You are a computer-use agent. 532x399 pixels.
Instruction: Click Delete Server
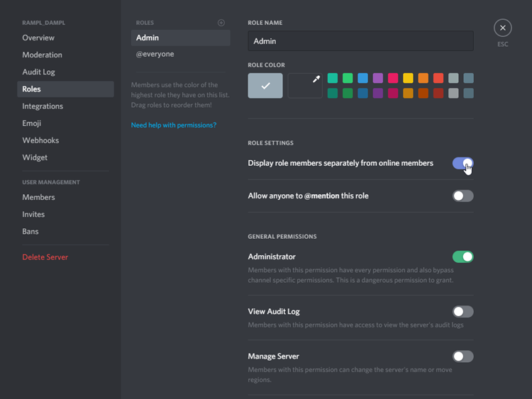tap(45, 257)
